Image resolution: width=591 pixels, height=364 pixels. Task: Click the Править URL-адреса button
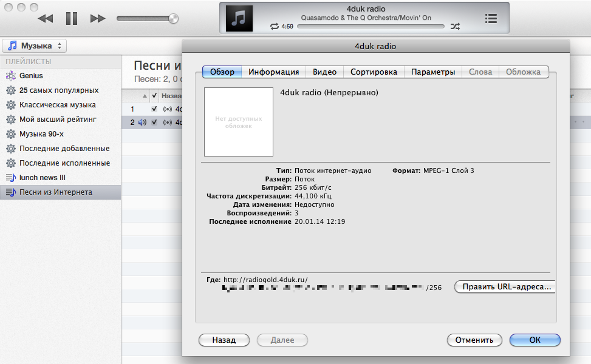505,287
